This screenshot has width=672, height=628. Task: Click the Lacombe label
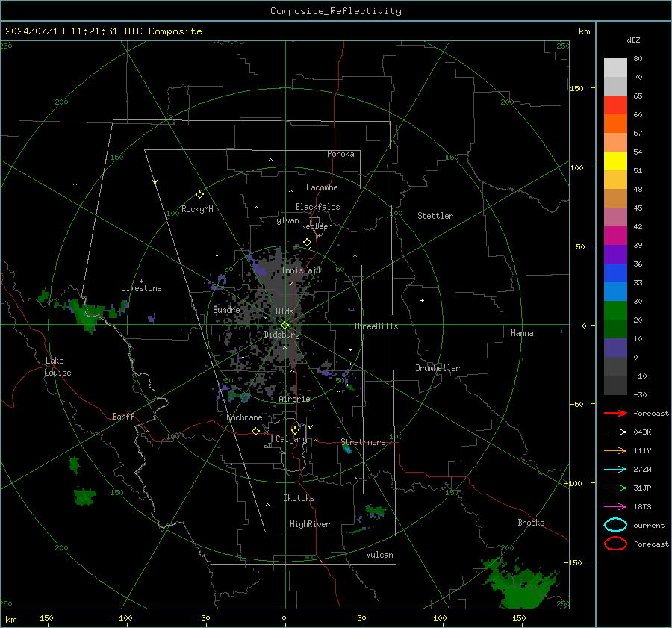322,187
